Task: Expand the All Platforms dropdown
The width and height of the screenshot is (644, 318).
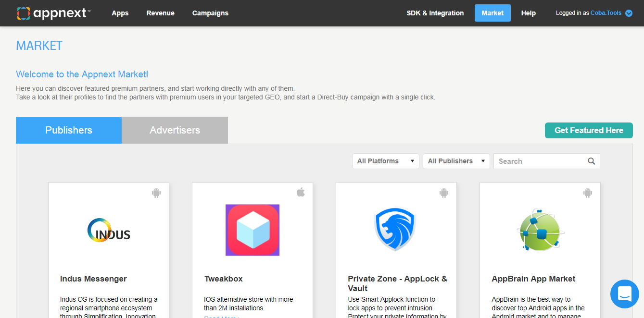Action: (385, 161)
